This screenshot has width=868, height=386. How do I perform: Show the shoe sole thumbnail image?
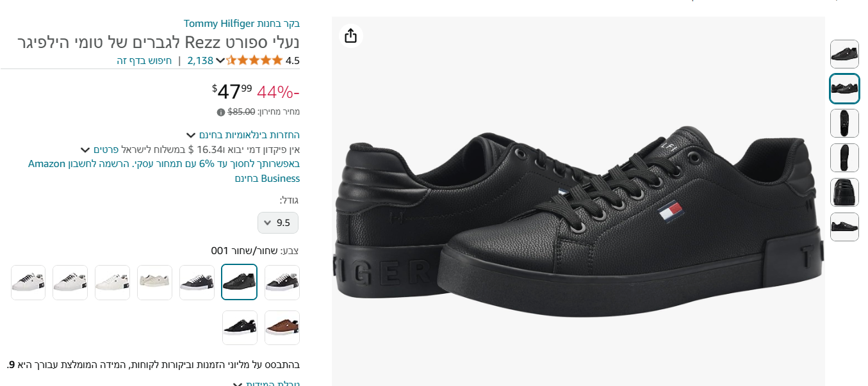[844, 157]
